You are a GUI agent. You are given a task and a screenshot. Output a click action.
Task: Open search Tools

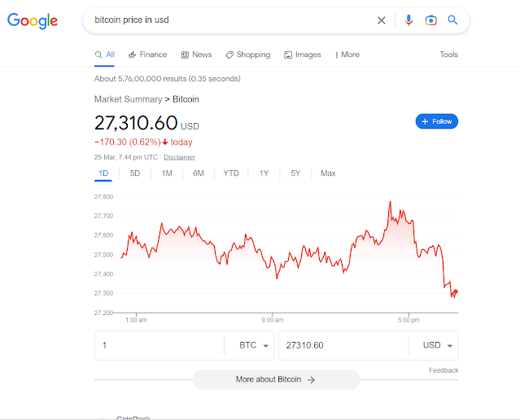pos(448,55)
